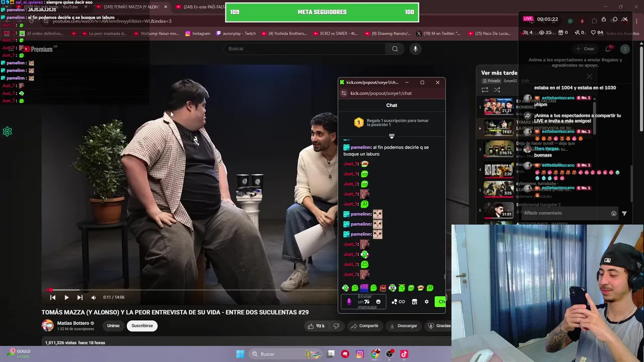Open Kick chat settings gear

pos(427,302)
